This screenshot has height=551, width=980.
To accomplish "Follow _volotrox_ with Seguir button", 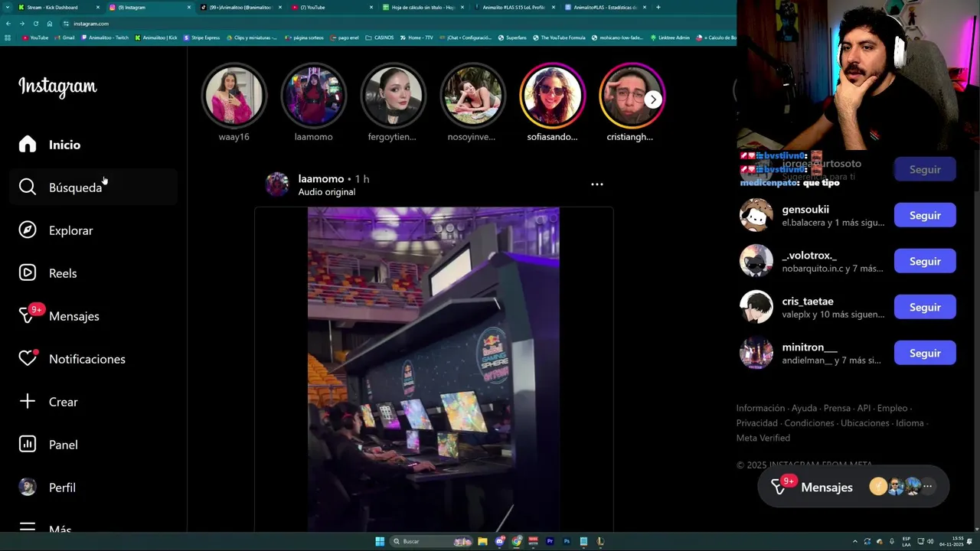I will point(925,261).
